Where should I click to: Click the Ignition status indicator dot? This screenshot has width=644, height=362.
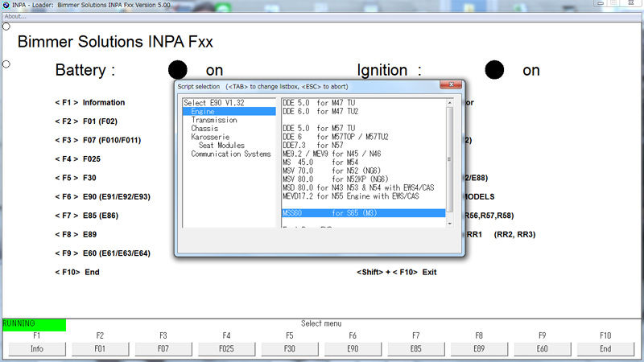click(x=494, y=70)
